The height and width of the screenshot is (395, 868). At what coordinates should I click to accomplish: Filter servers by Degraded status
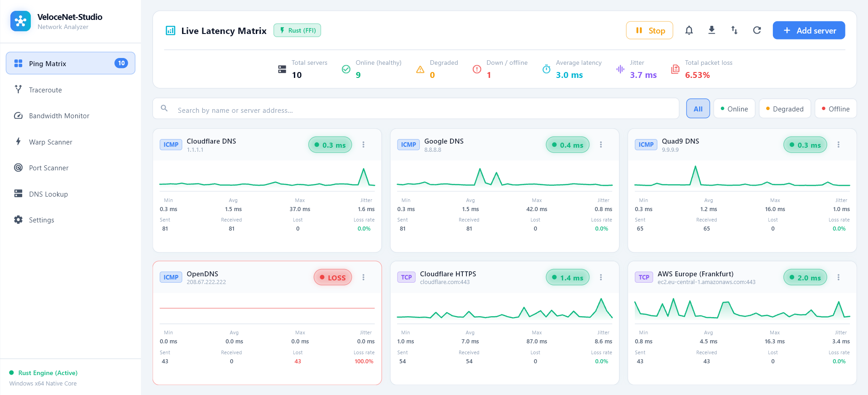[785, 109]
